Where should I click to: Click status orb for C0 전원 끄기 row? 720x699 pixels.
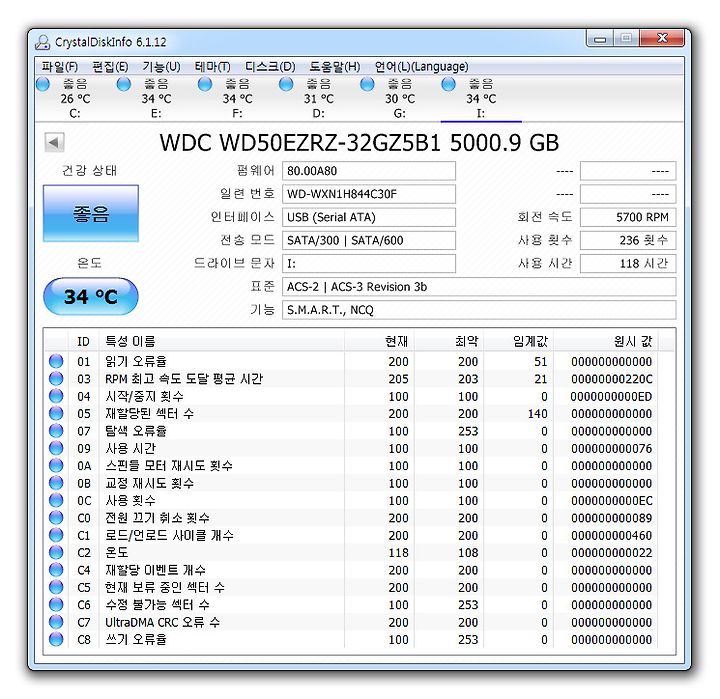pos(56,518)
